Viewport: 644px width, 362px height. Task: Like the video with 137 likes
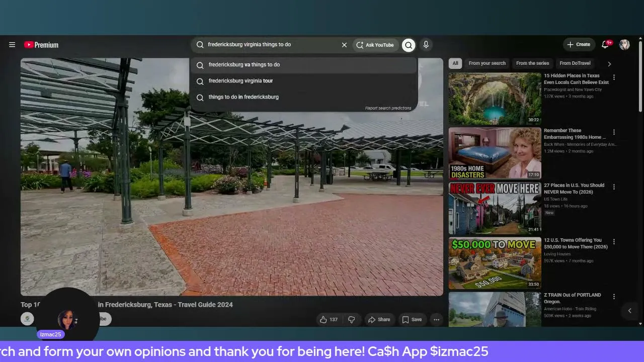click(329, 319)
